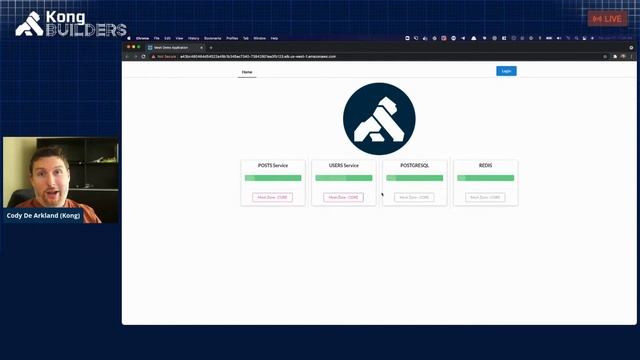The image size is (640, 360).
Task: Click the POSTS Service card title
Action: [x=273, y=165]
